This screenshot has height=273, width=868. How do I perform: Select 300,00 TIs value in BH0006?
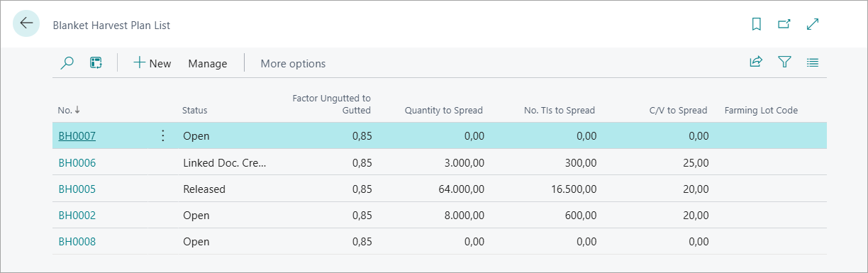[x=580, y=162]
